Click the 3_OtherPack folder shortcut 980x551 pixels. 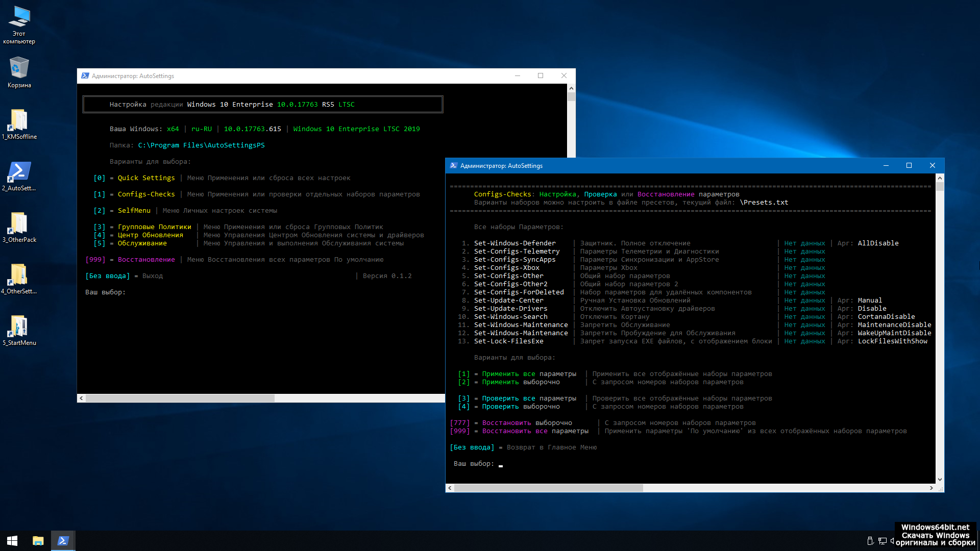tap(19, 224)
